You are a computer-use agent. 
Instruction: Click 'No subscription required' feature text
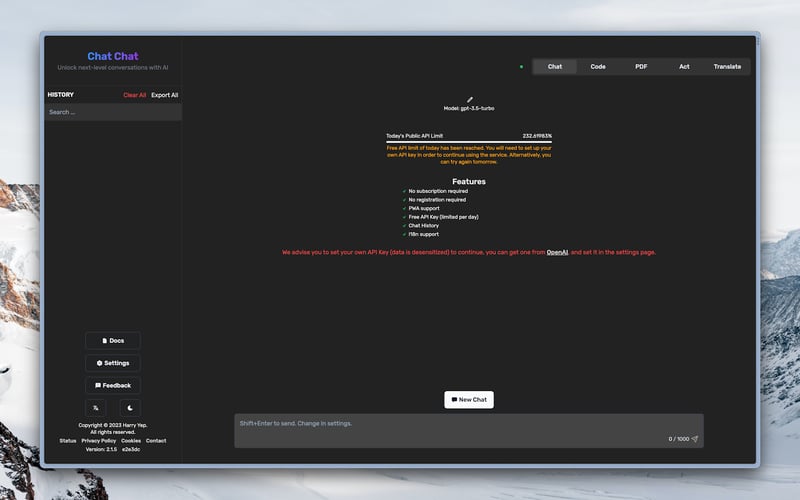click(438, 191)
